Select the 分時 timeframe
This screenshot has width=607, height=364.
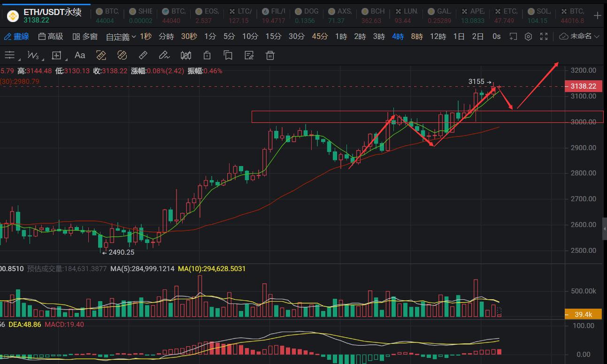tap(166, 37)
